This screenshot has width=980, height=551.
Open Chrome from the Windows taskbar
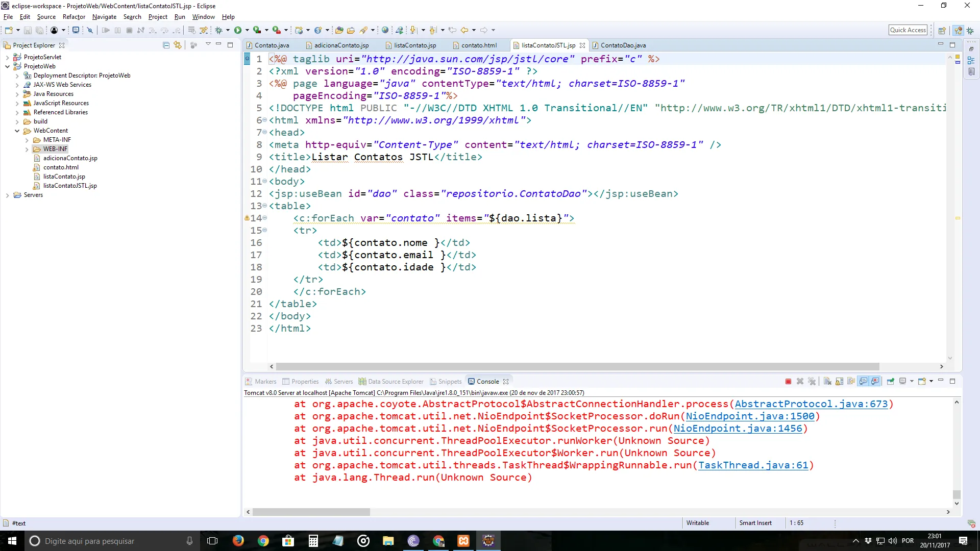(x=263, y=541)
